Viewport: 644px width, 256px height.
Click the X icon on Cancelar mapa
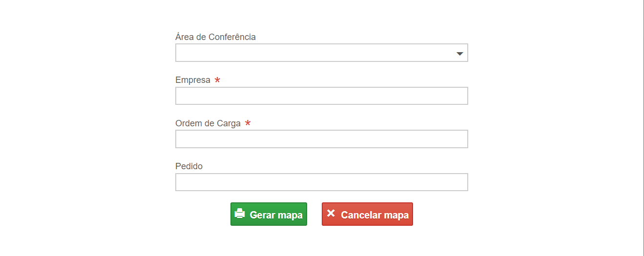[331, 213]
